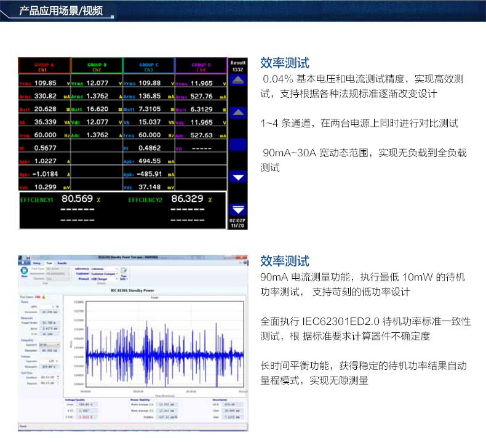
Task: Click the bottom double-arrow down button on the meter
Action: (x=237, y=210)
